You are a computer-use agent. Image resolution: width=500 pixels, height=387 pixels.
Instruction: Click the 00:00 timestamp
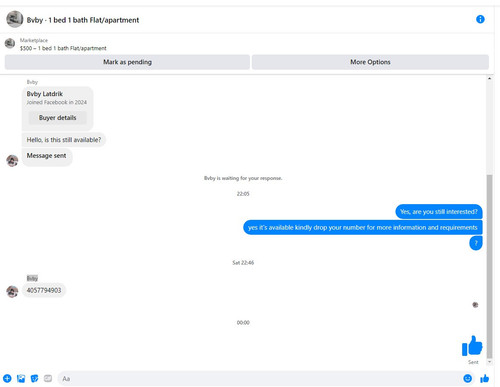243,323
